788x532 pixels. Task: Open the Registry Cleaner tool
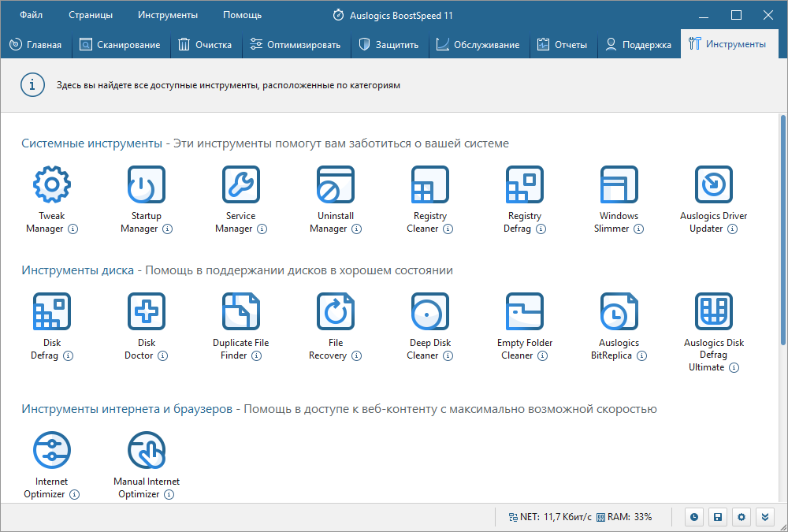(430, 185)
